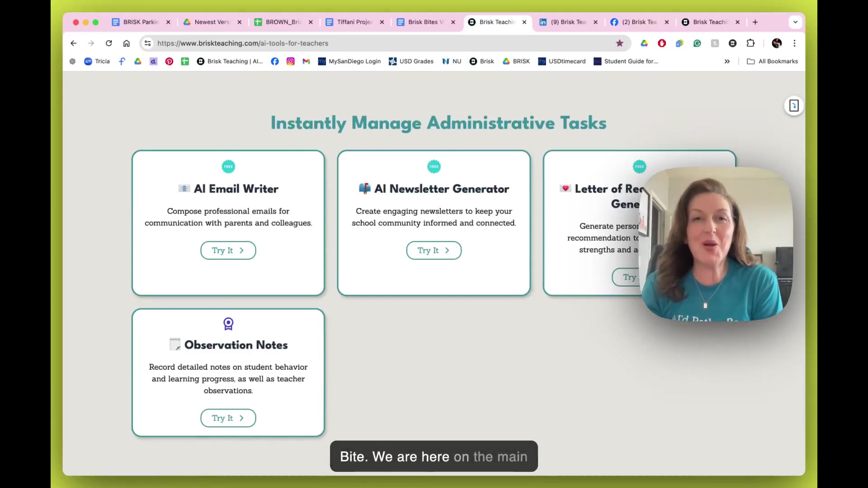Go back with the browser back arrow

pos(73,43)
